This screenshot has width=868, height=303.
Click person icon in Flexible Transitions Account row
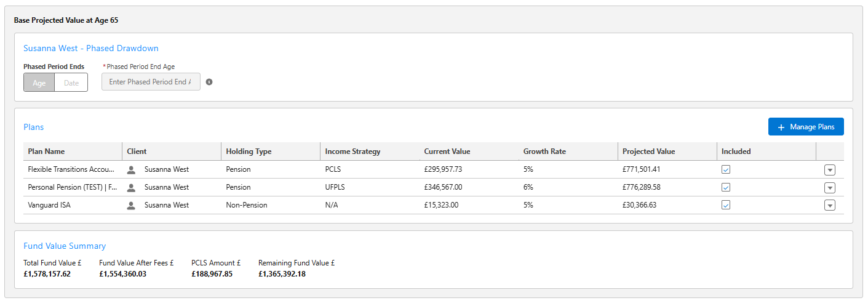tap(131, 169)
